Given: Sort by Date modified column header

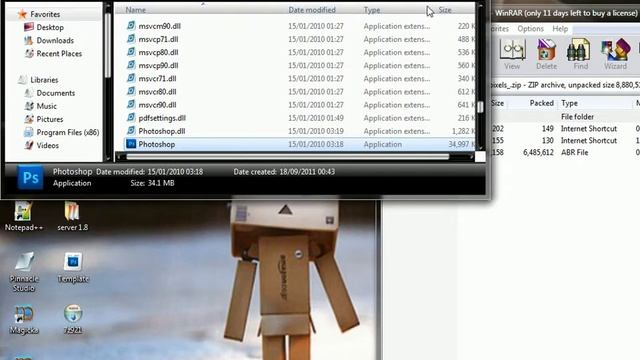Looking at the screenshot, I should point(312,10).
